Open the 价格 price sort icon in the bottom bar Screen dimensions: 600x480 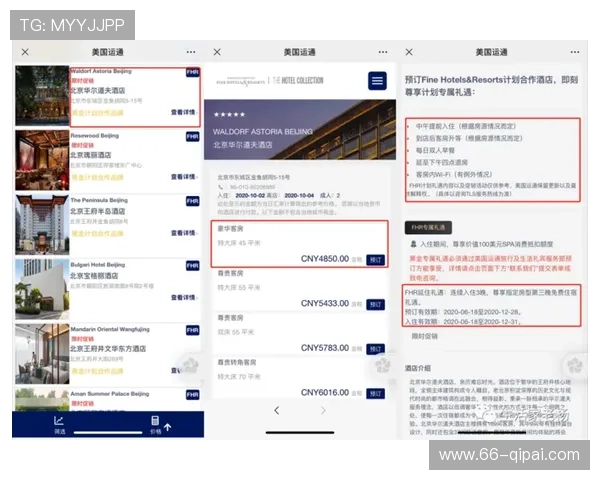pyautogui.click(x=155, y=424)
